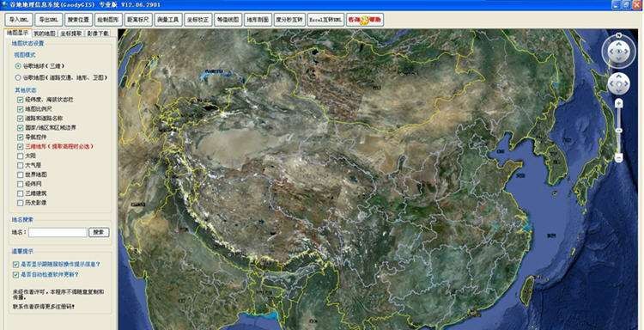
Task: Click the look-right arrow on the top joystick
Action: (x=626, y=52)
